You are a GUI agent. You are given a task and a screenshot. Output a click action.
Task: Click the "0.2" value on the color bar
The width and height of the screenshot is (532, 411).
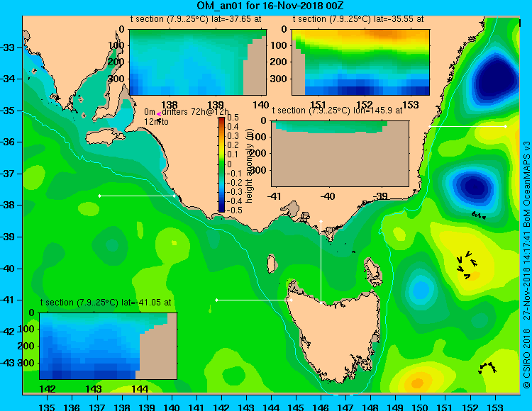tap(233, 145)
